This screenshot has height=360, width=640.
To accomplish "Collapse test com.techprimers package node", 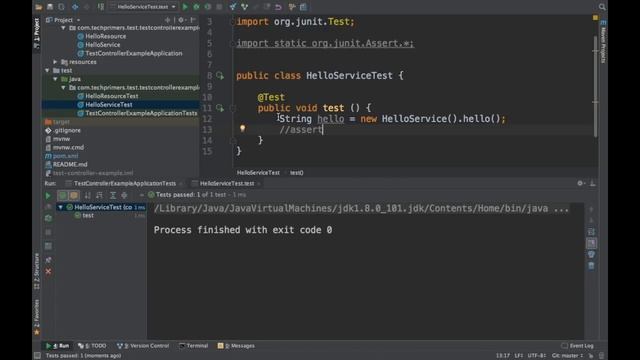I will pos(63,87).
